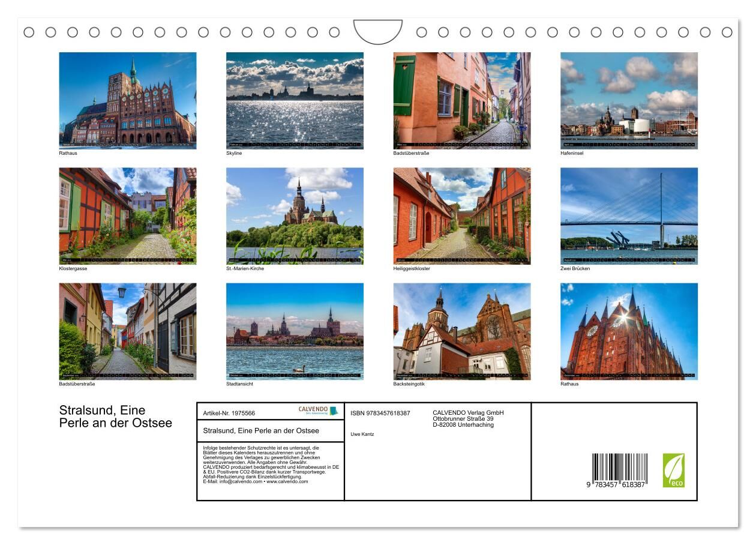Click the half-circle calendar hanger cutout
The height and width of the screenshot is (545, 756).
(x=377, y=31)
